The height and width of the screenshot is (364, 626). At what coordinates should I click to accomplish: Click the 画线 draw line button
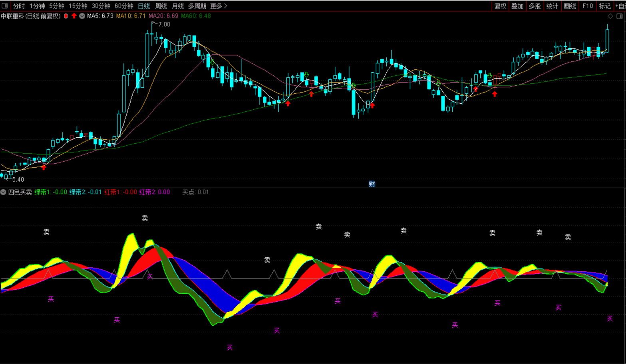coord(570,6)
